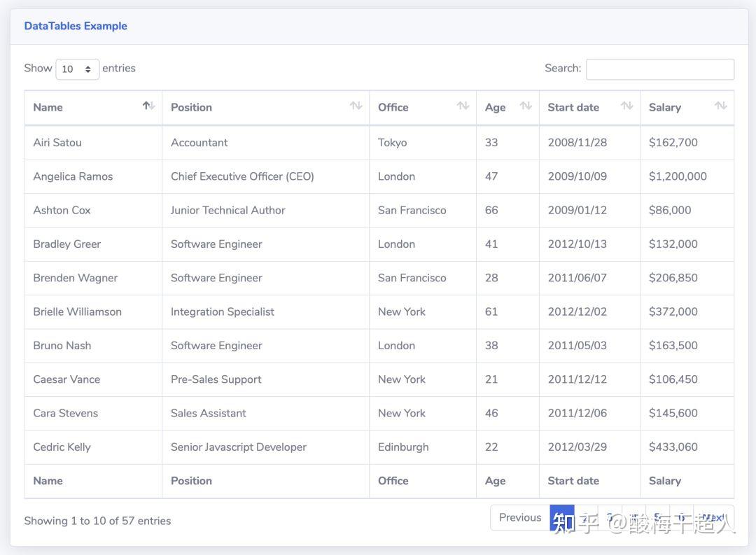This screenshot has height=555, width=756.
Task: Click the 2012/12/02 start date cell
Action: tap(577, 312)
